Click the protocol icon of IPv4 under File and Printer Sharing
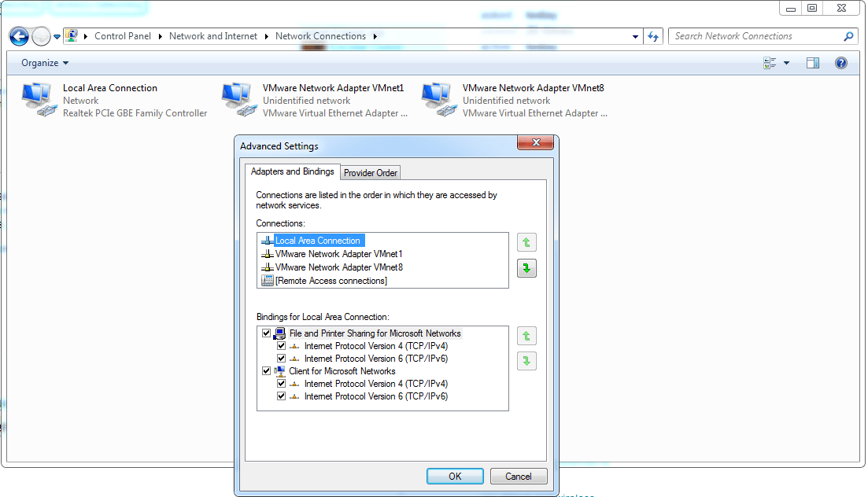This screenshot has width=868, height=497. point(294,347)
